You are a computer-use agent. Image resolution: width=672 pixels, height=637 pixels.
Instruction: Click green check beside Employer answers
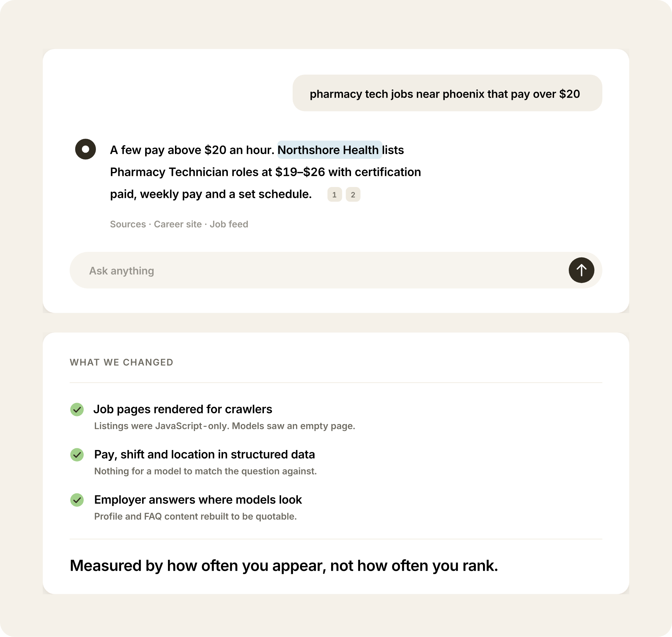click(77, 500)
